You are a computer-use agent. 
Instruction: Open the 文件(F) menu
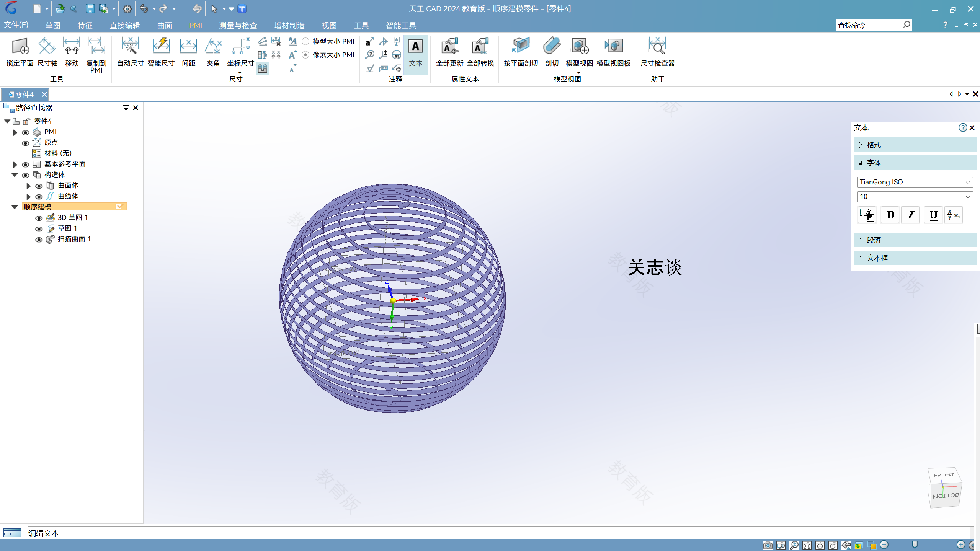[x=16, y=25]
